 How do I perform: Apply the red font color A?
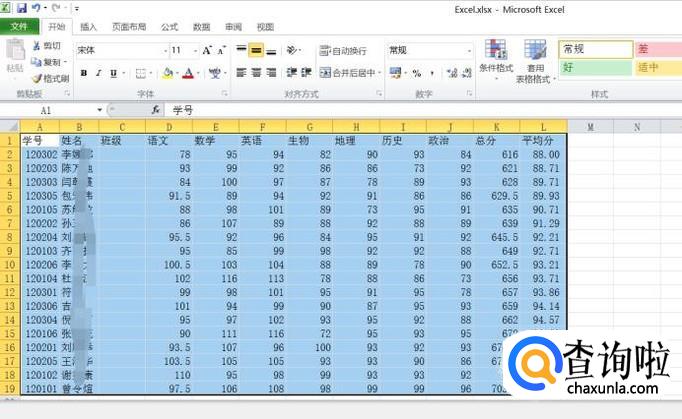coord(188,73)
